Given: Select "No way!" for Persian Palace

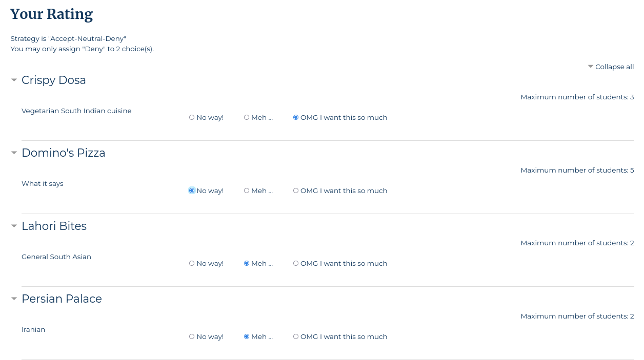Looking at the screenshot, I should 192,336.
